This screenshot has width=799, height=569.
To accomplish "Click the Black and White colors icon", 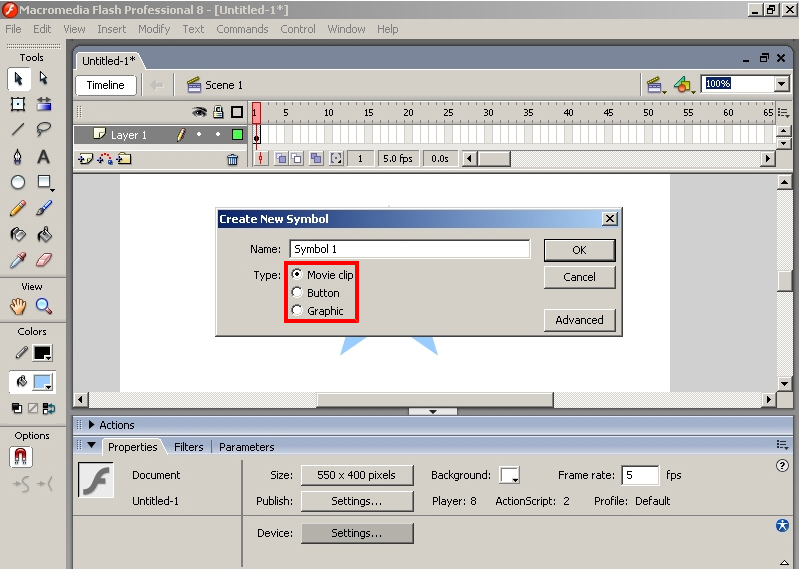I will click(x=17, y=408).
